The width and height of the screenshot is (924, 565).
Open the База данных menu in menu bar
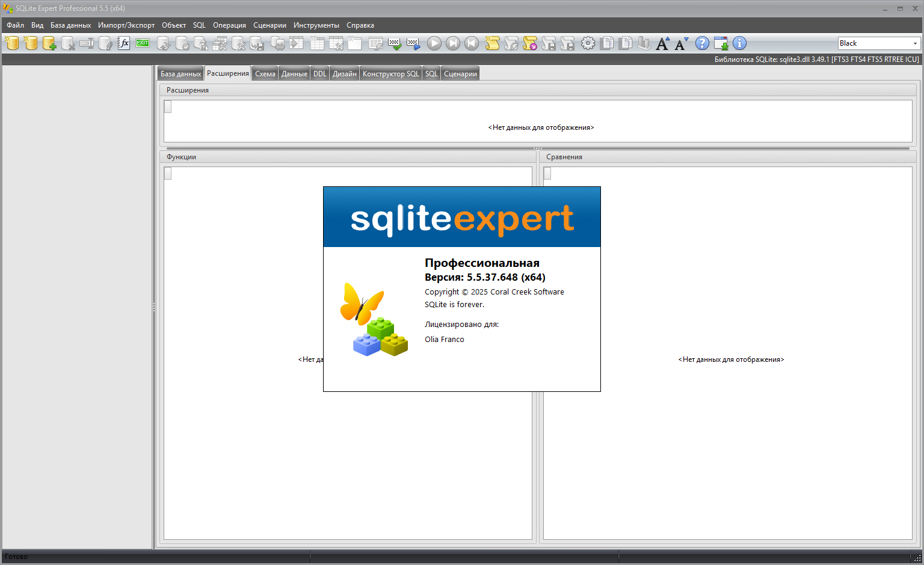(x=71, y=25)
